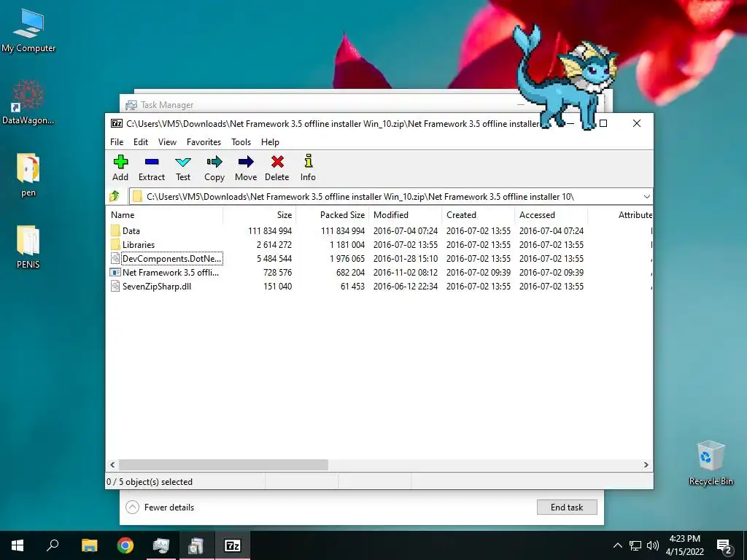Click the Net Framework 3.5 executable icon
This screenshot has height=560, width=747.
pos(115,273)
